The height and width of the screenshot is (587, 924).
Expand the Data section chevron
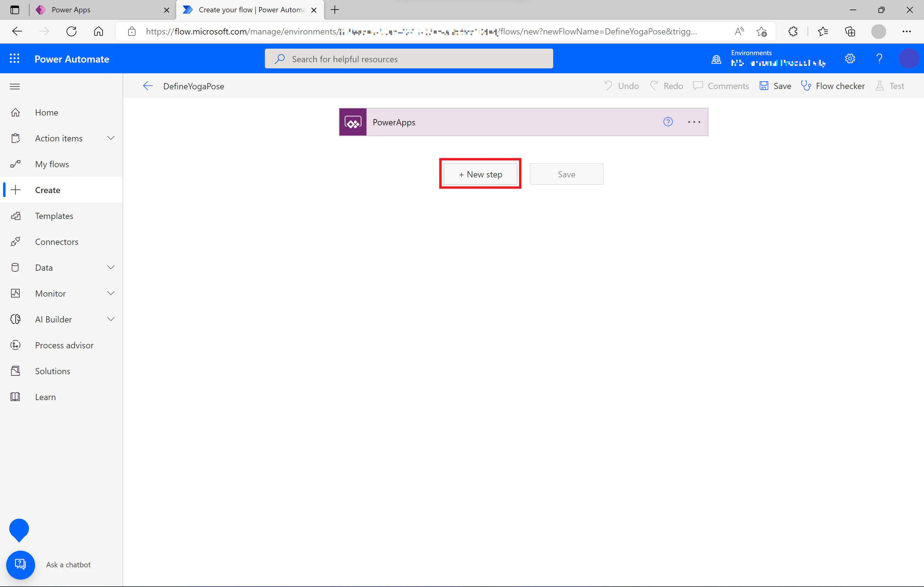coord(111,267)
